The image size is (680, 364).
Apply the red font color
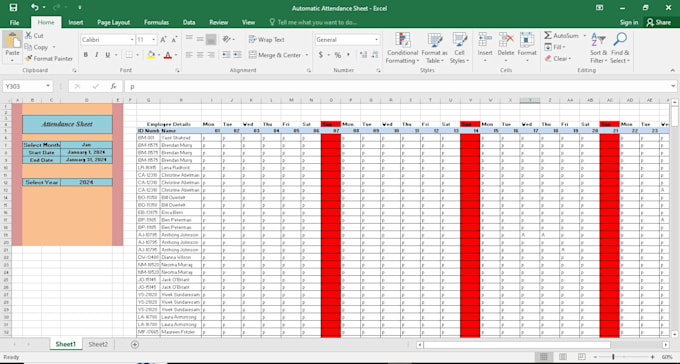coord(168,55)
